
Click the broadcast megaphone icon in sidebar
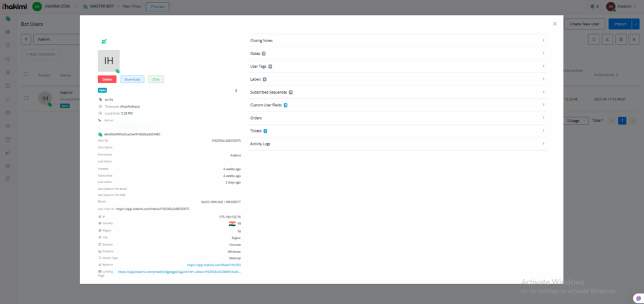[x=8, y=153]
